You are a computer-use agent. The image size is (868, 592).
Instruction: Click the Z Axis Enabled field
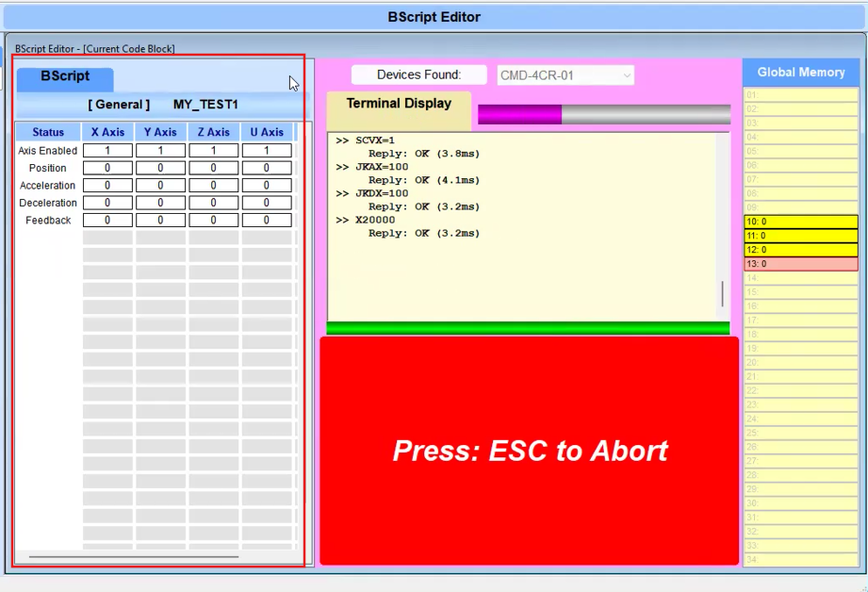(214, 150)
